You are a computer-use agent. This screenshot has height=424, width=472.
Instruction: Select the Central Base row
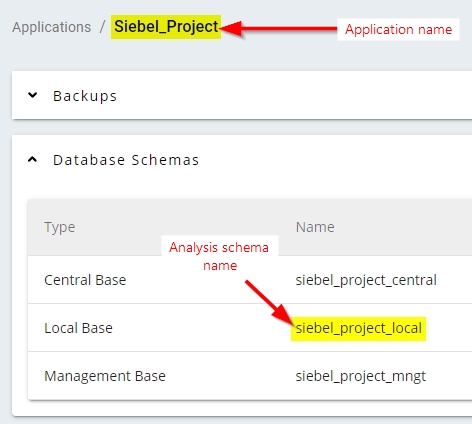(x=250, y=280)
